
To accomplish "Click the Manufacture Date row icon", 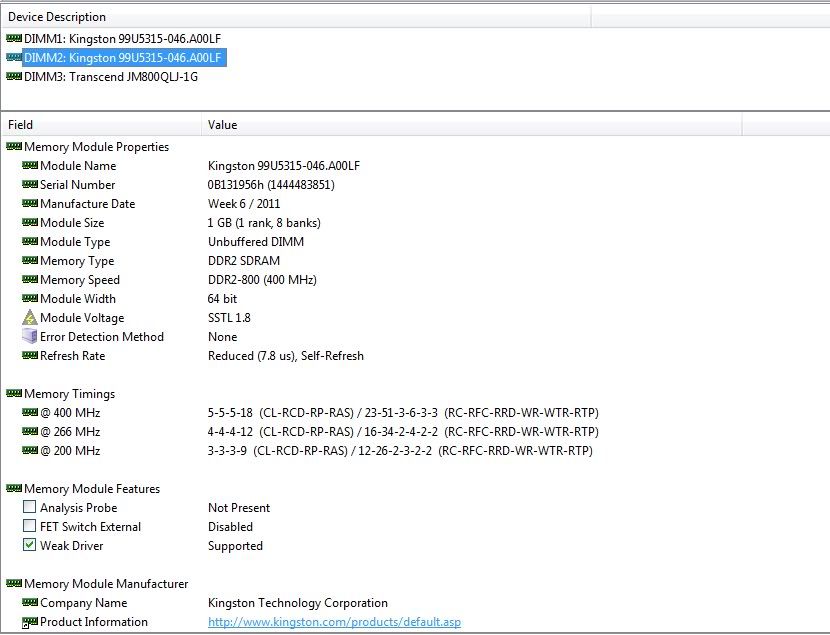I will tap(30, 203).
